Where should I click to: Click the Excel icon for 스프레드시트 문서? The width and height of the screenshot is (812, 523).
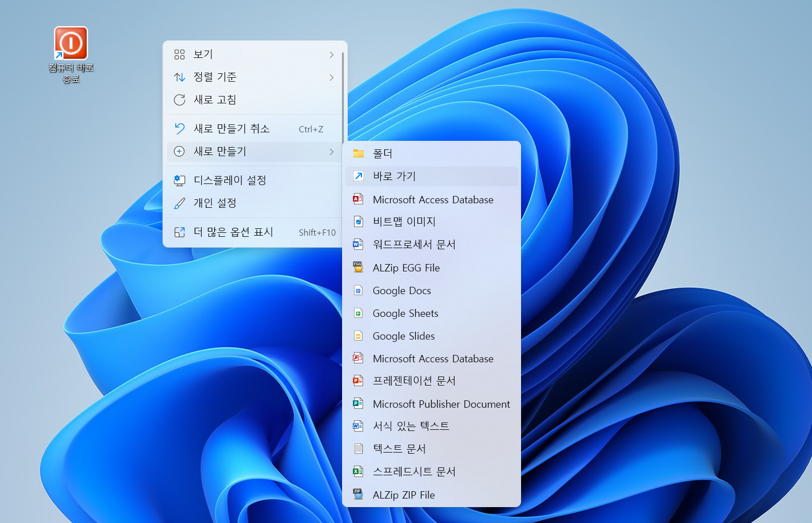(x=359, y=471)
